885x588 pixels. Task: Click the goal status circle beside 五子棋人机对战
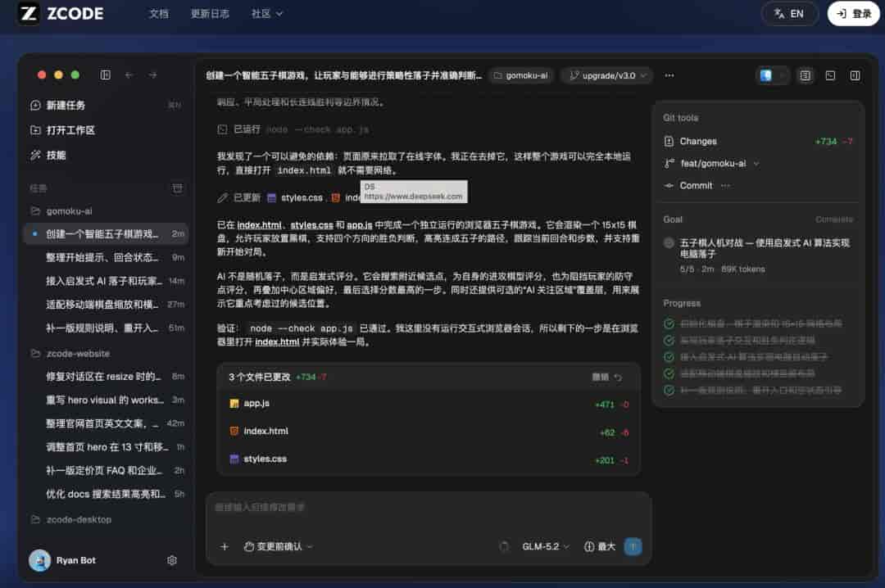pos(669,243)
